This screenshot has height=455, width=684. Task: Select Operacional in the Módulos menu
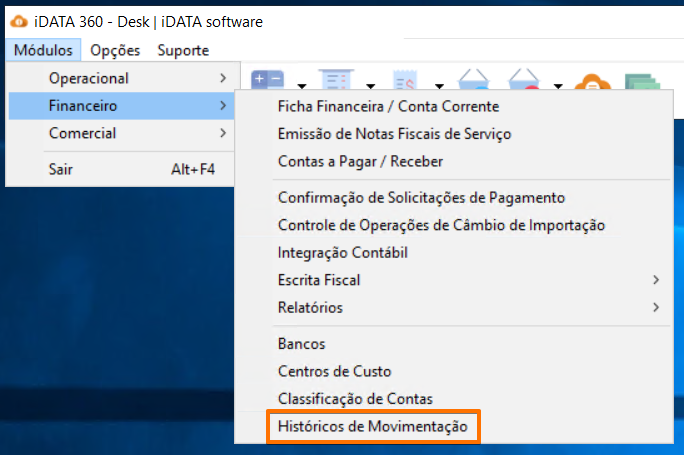tap(121, 78)
